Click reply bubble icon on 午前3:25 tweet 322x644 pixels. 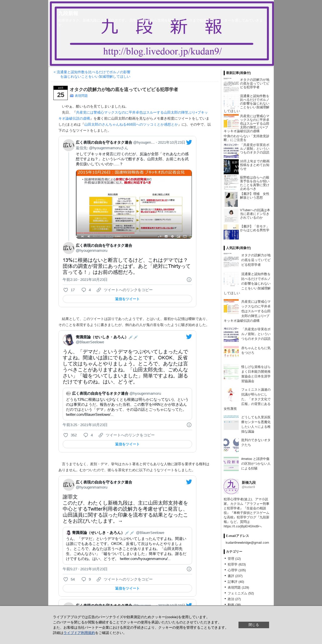point(86,435)
